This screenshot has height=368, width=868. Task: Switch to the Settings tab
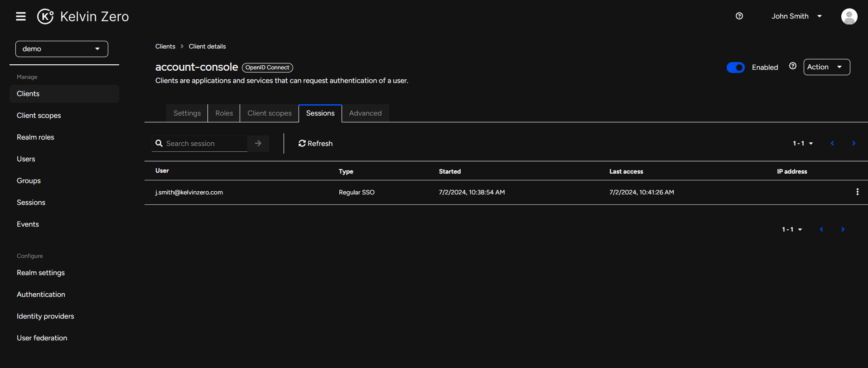coord(187,113)
